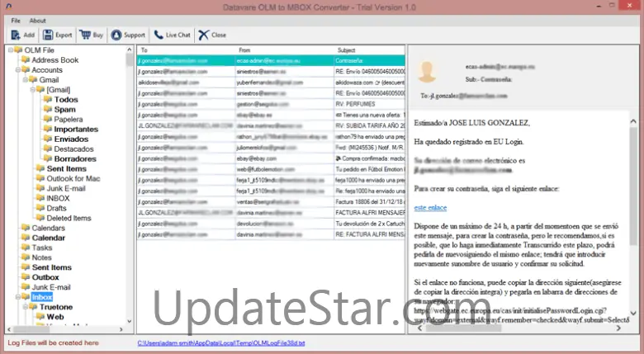Click the sender avatar in preview pane
This screenshot has width=644, height=354.
[427, 72]
